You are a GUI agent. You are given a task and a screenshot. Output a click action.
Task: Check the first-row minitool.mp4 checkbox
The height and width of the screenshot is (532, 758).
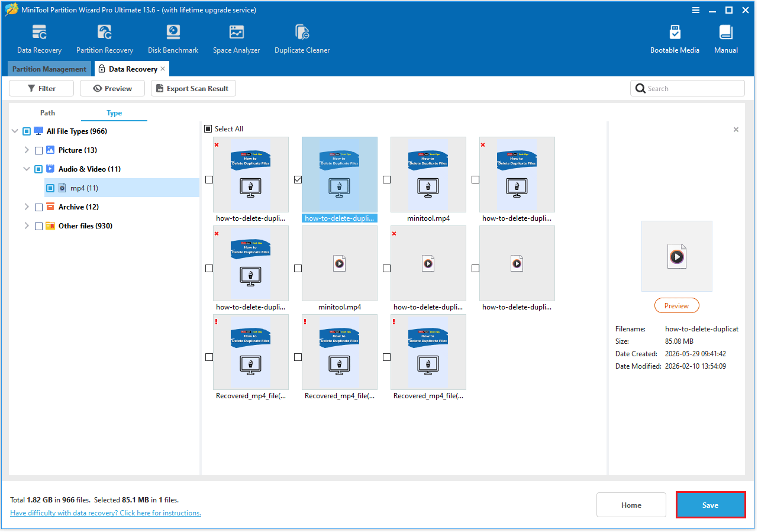pyautogui.click(x=386, y=180)
